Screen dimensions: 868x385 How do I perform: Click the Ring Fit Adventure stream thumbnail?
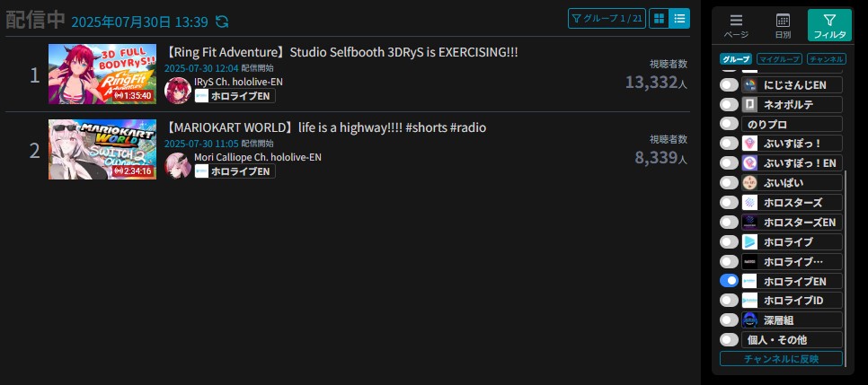[x=101, y=74]
